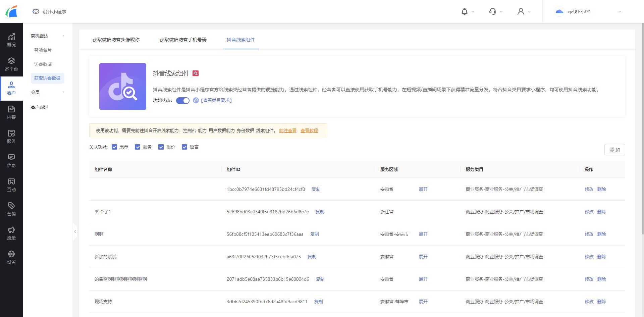Open 服务 in the sidebar

tap(11, 137)
